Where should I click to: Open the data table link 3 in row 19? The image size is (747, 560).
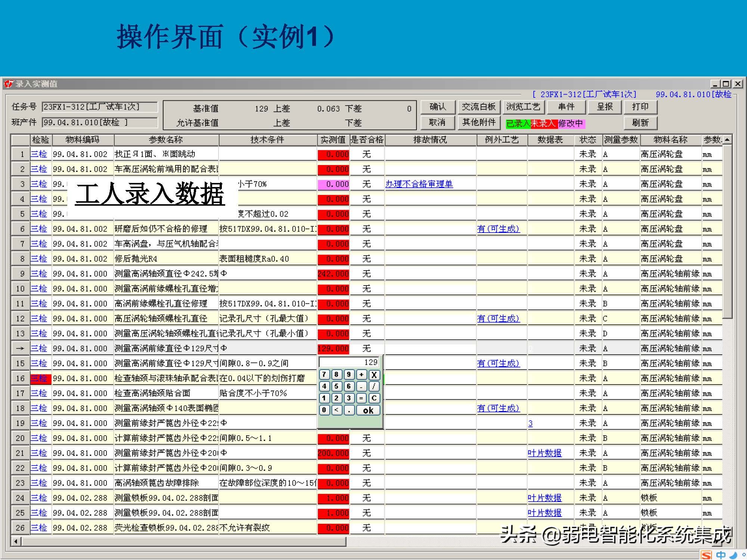tap(530, 423)
